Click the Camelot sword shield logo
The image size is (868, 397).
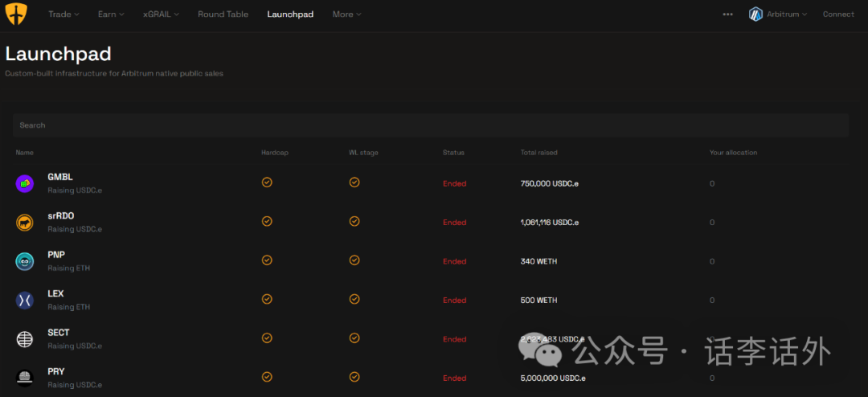(16, 14)
